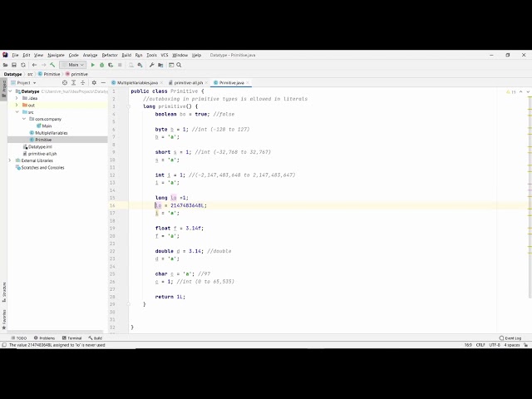
Task: Open the Structure side tool window
Action: [4, 292]
